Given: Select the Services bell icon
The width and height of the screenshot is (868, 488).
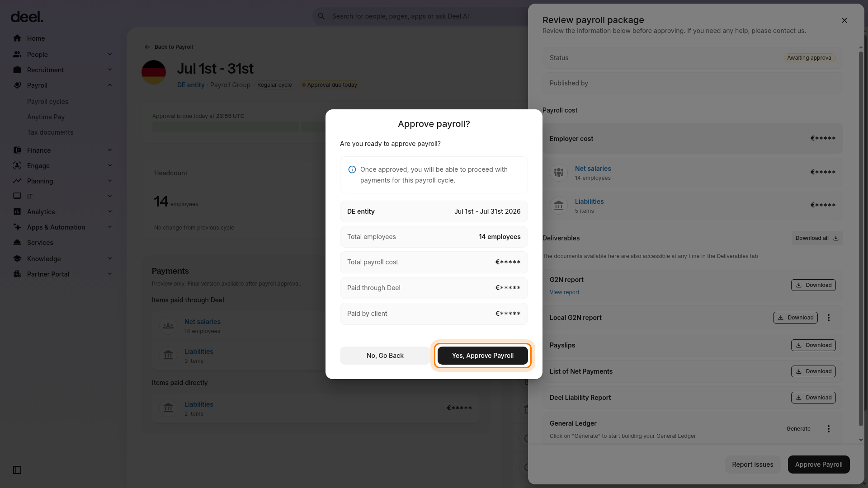Looking at the screenshot, I should (17, 243).
